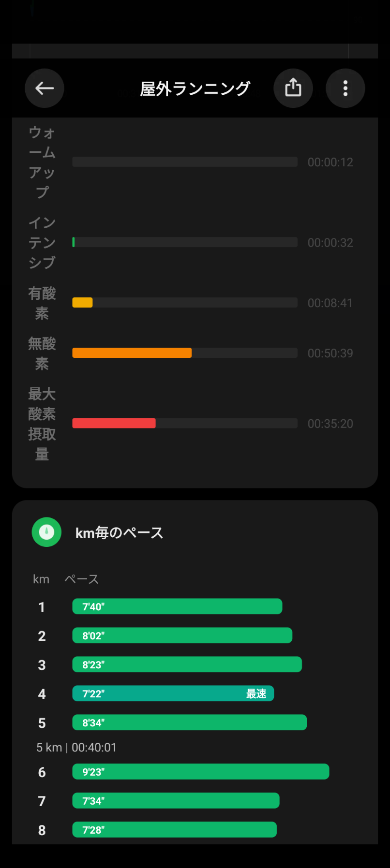Tap the back arrow button
Image resolution: width=390 pixels, height=868 pixels.
[x=45, y=88]
